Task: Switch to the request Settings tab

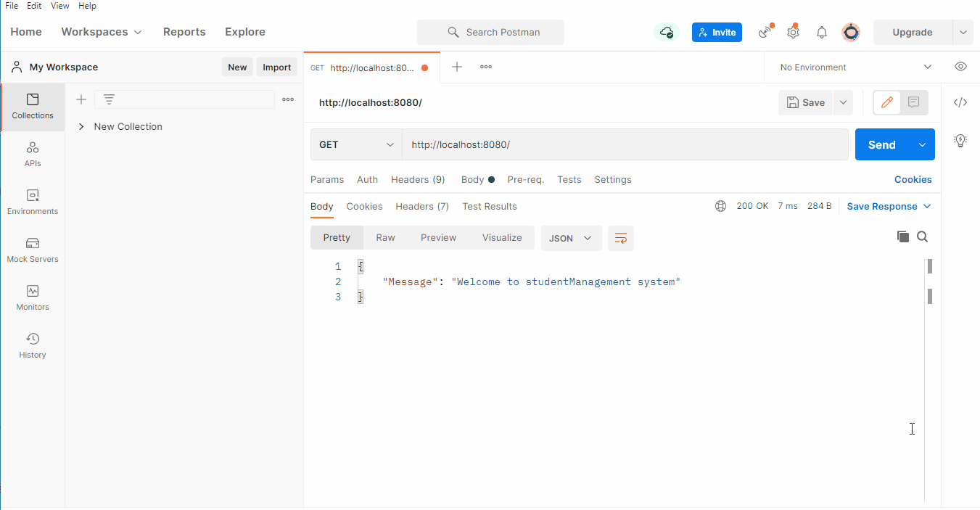Action: click(613, 179)
